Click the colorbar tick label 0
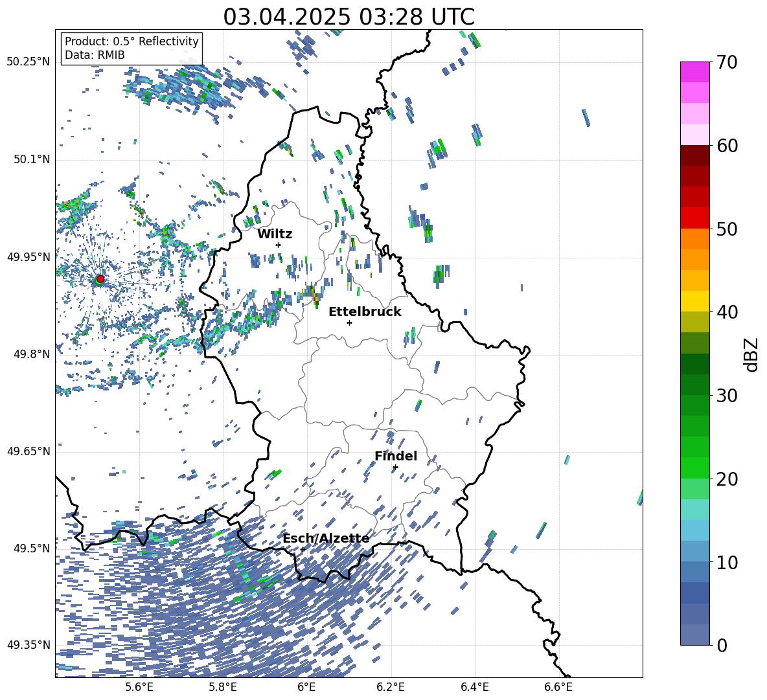 (x=722, y=645)
